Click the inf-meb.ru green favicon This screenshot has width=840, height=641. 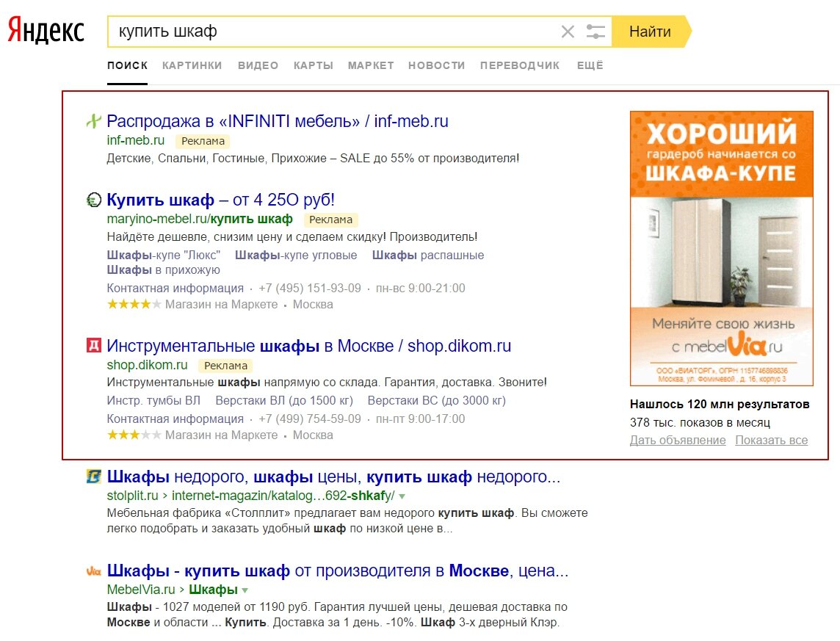click(x=94, y=121)
